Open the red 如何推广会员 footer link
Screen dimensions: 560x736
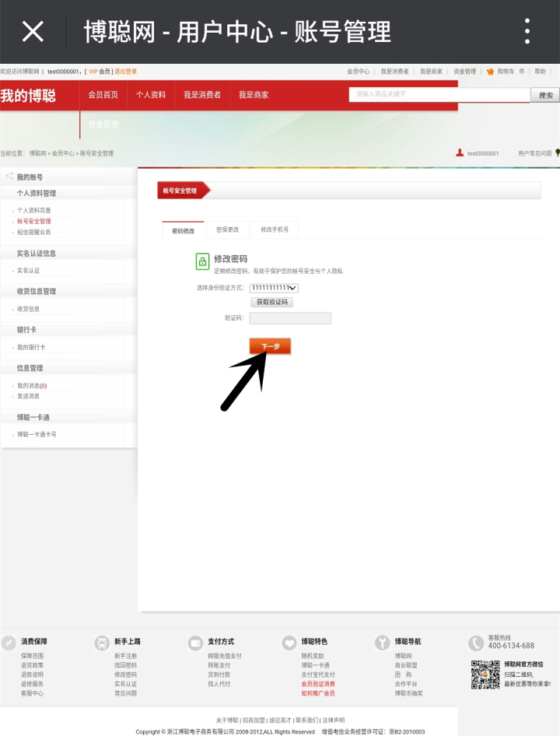pyautogui.click(x=318, y=693)
